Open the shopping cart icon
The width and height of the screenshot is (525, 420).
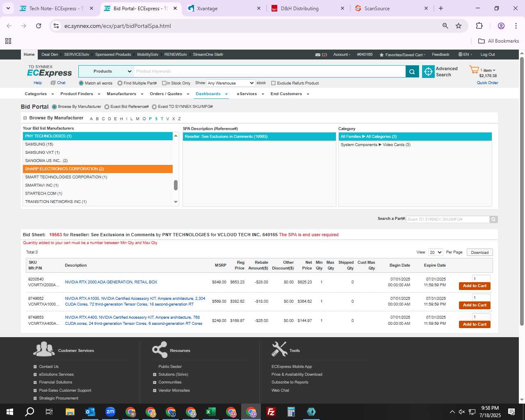click(x=474, y=70)
